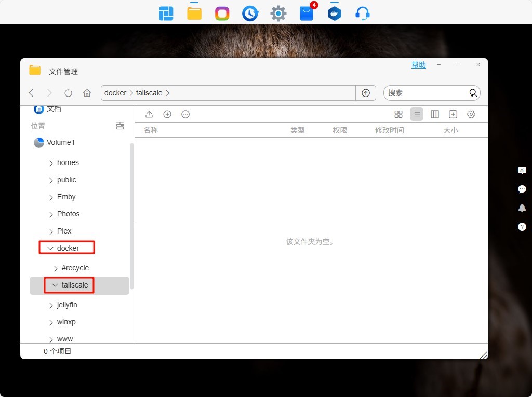Viewport: 532px width, 397px height.
Task: Sort by 名称 column header
Action: pyautogui.click(x=151, y=130)
